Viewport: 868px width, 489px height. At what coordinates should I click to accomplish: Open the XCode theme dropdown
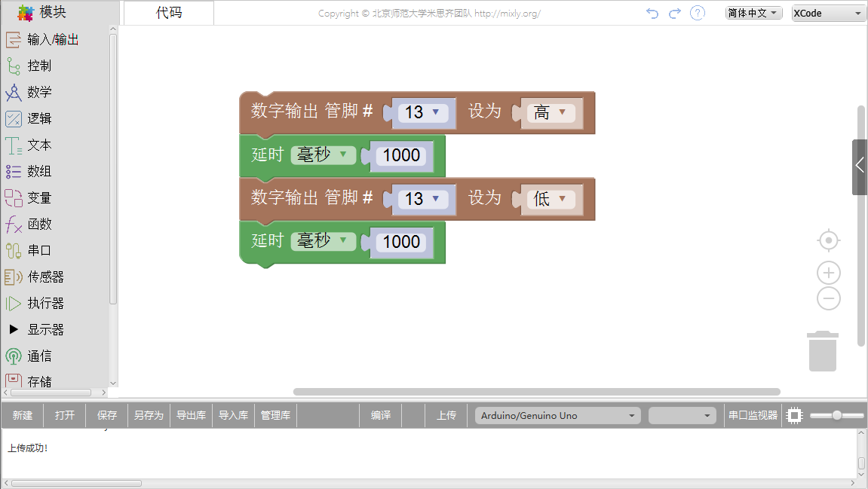pyautogui.click(x=829, y=14)
